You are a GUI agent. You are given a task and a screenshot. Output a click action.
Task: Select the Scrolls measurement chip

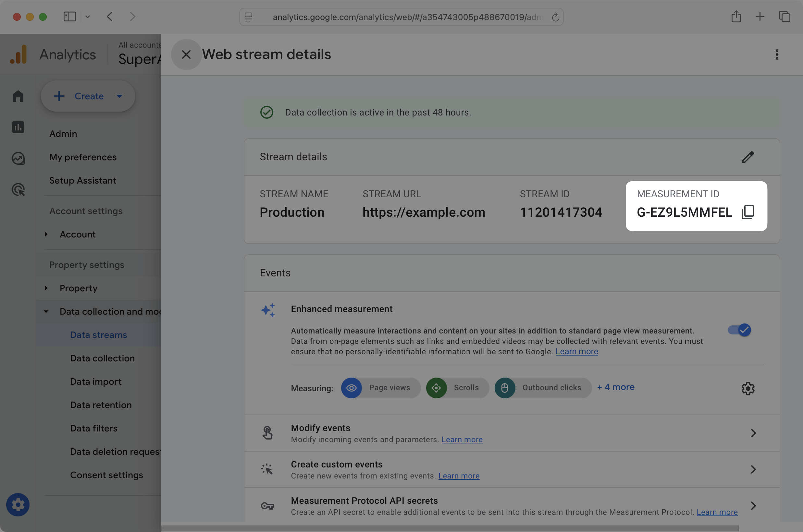(458, 388)
